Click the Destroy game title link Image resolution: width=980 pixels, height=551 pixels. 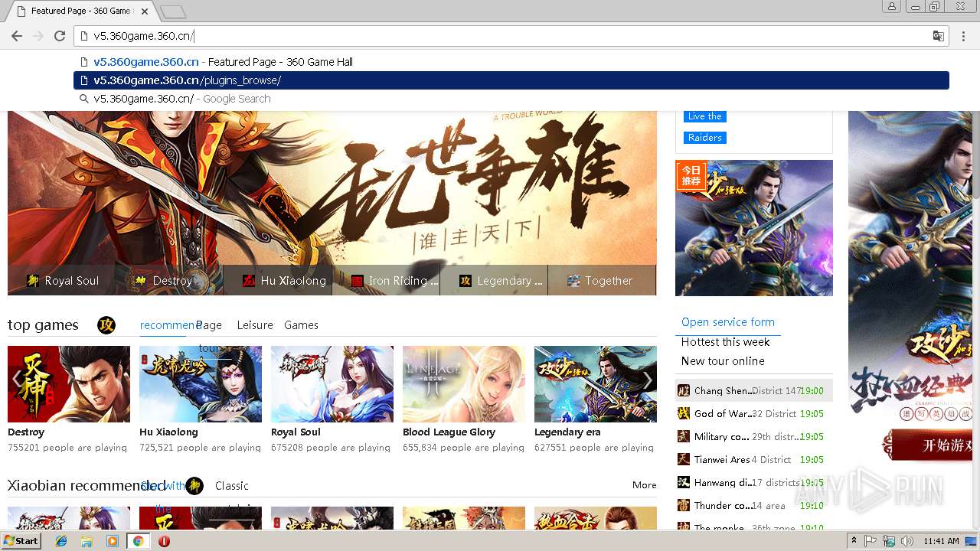pyautogui.click(x=26, y=432)
